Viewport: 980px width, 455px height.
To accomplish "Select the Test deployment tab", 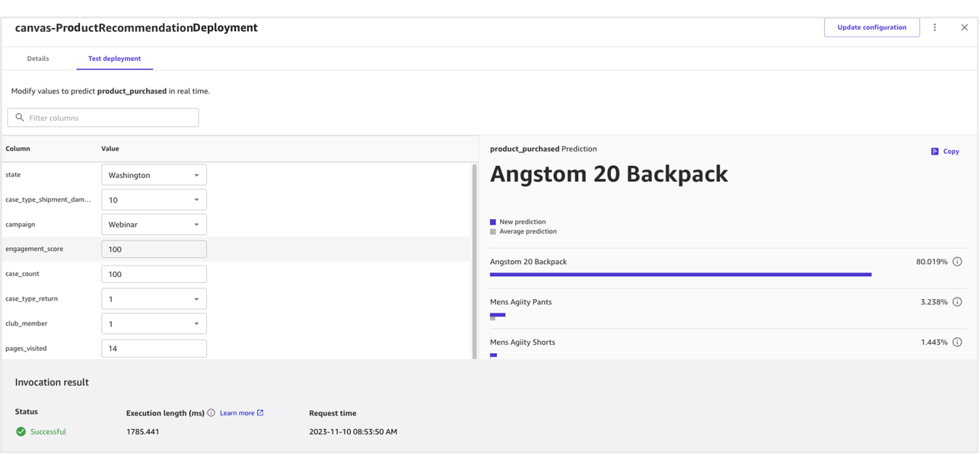I will [x=114, y=59].
